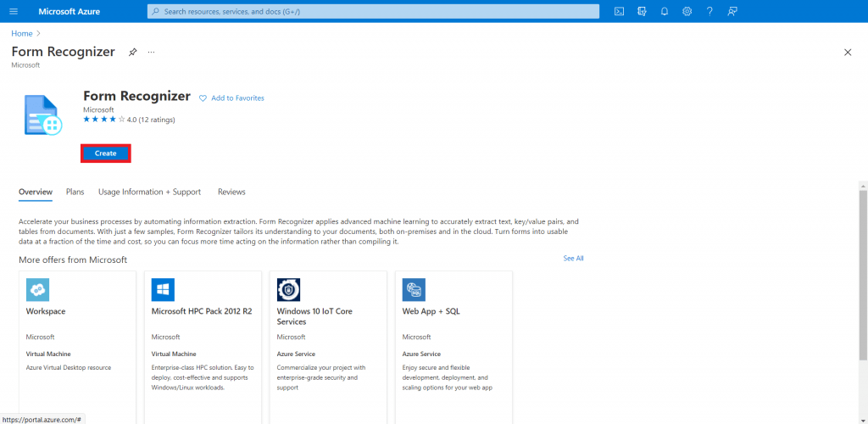Click the Add to Favorites link

237,98
